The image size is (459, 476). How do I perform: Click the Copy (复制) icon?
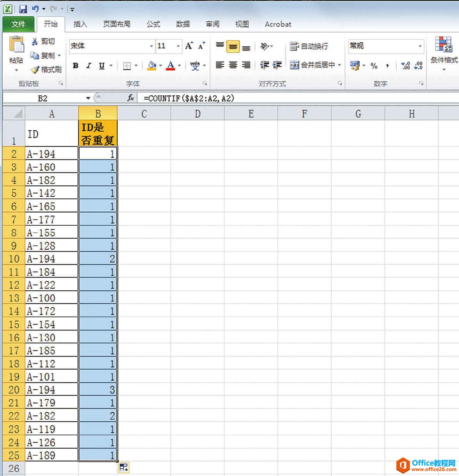coord(35,55)
